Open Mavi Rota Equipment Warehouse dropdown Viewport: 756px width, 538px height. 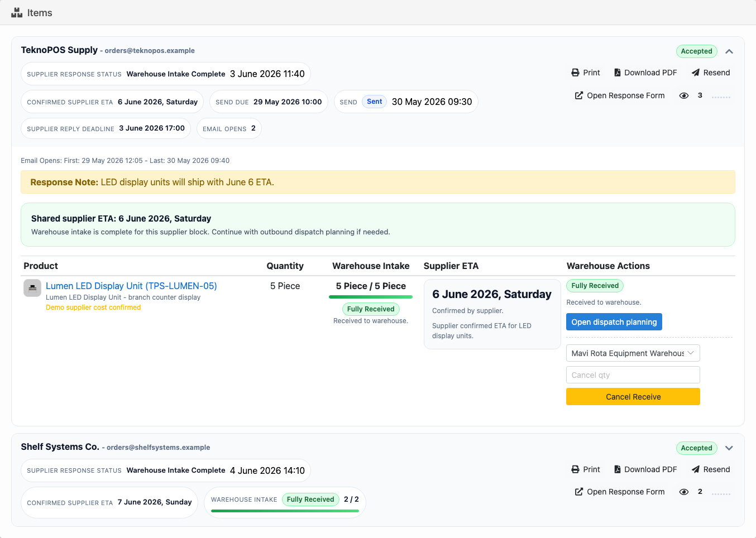[633, 353]
